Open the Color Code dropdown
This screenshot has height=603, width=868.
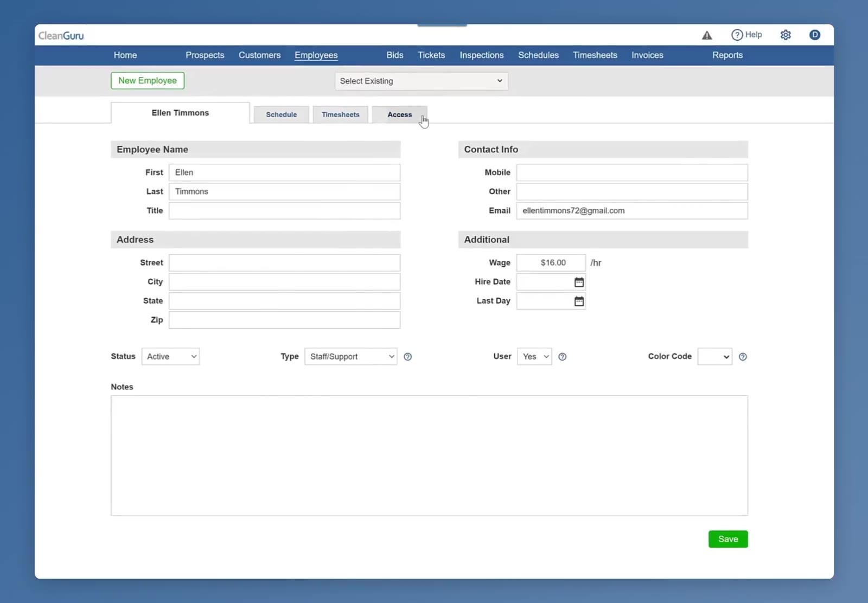pos(714,357)
